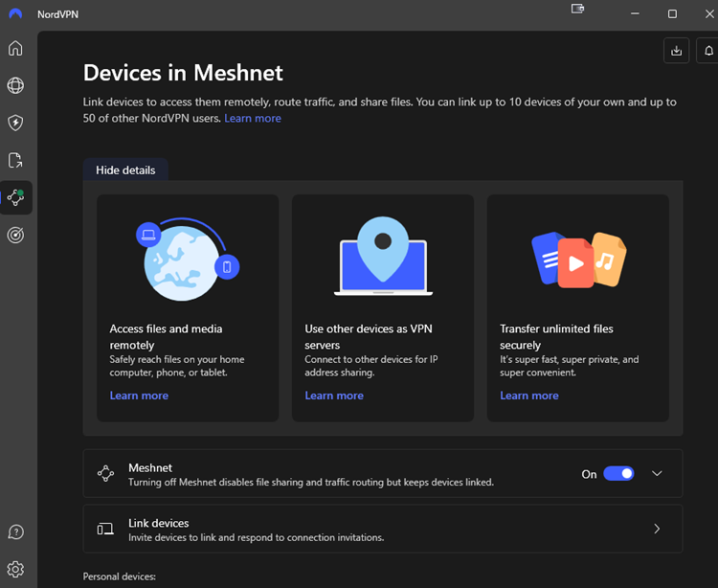The image size is (718, 588).
Task: Open Learn more under Access files remotely
Action: tap(139, 396)
